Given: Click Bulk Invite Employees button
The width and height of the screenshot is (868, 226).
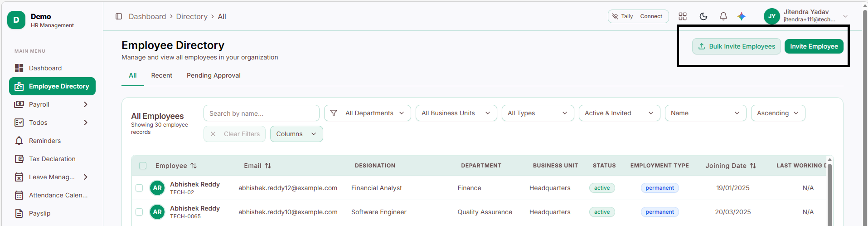Looking at the screenshot, I should (x=737, y=46).
